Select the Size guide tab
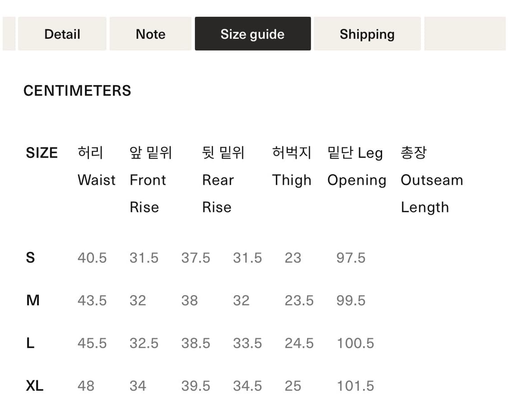Image resolution: width=508 pixels, height=420 pixels. point(252,33)
